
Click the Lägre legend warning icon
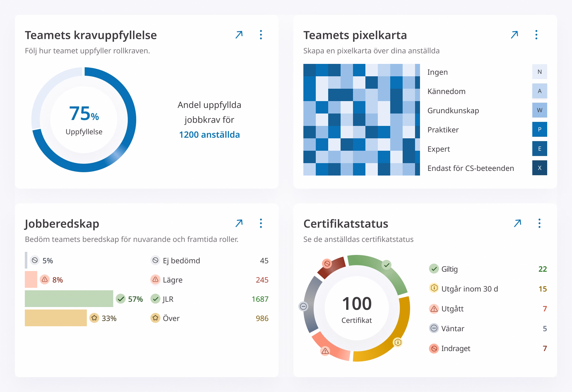(155, 279)
